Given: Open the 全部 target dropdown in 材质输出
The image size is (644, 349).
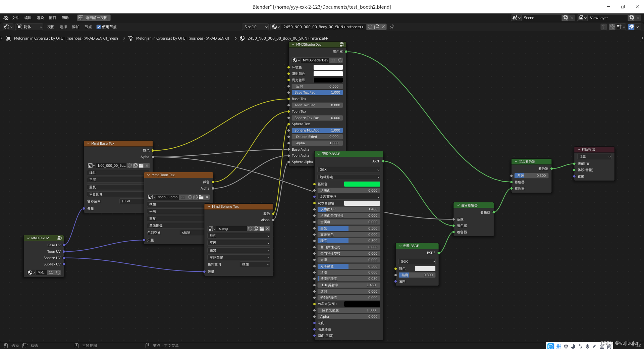Looking at the screenshot, I should tap(594, 156).
